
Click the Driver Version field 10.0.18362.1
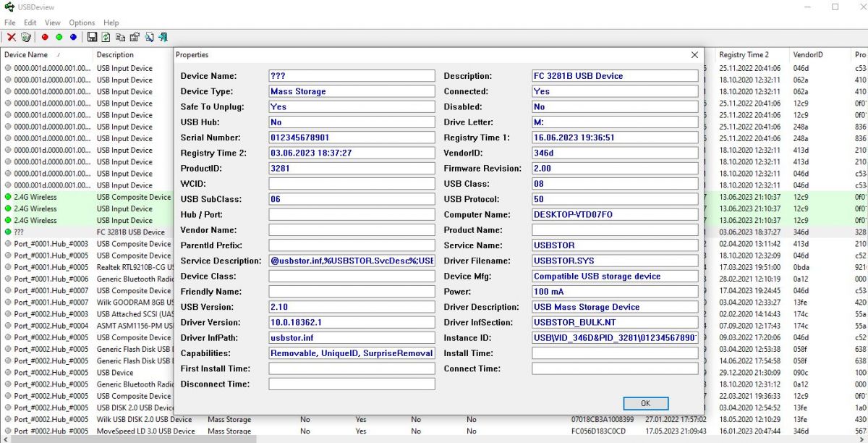click(352, 323)
